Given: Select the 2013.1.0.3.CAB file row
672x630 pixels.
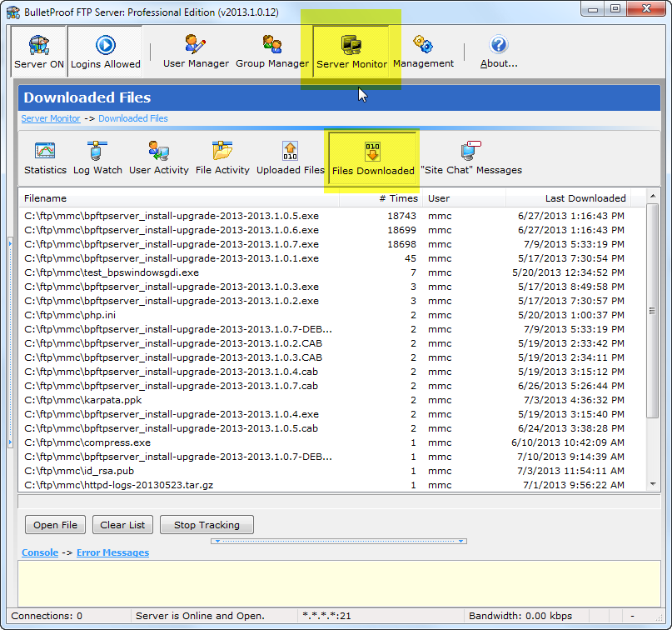Looking at the screenshot, I should pos(332,357).
